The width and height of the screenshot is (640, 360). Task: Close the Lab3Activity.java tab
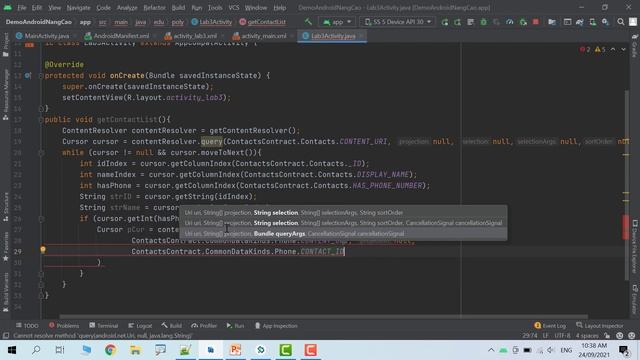361,36
